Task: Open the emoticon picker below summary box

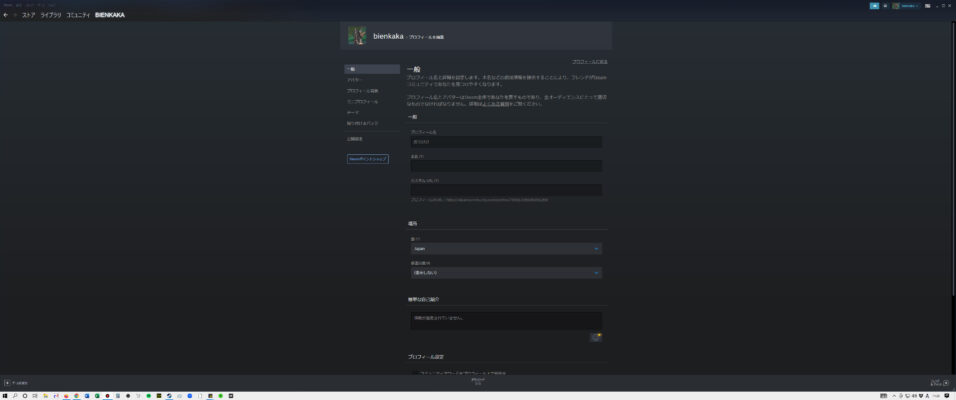Action: point(596,337)
